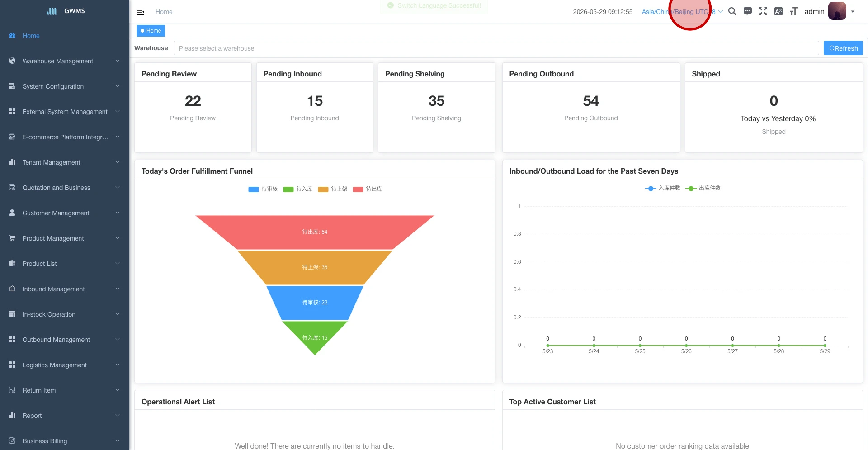The image size is (868, 450).
Task: Expand the Outbound Management menu
Action: [x=65, y=340]
